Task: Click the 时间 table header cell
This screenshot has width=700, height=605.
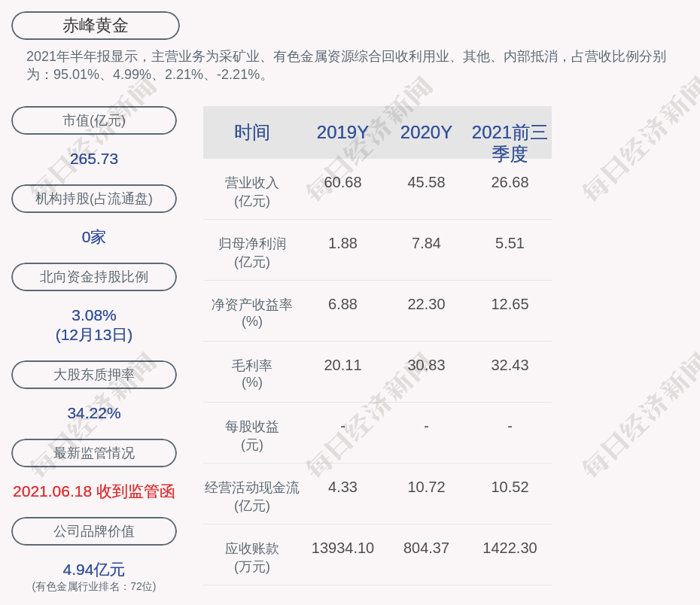Action: (x=252, y=132)
